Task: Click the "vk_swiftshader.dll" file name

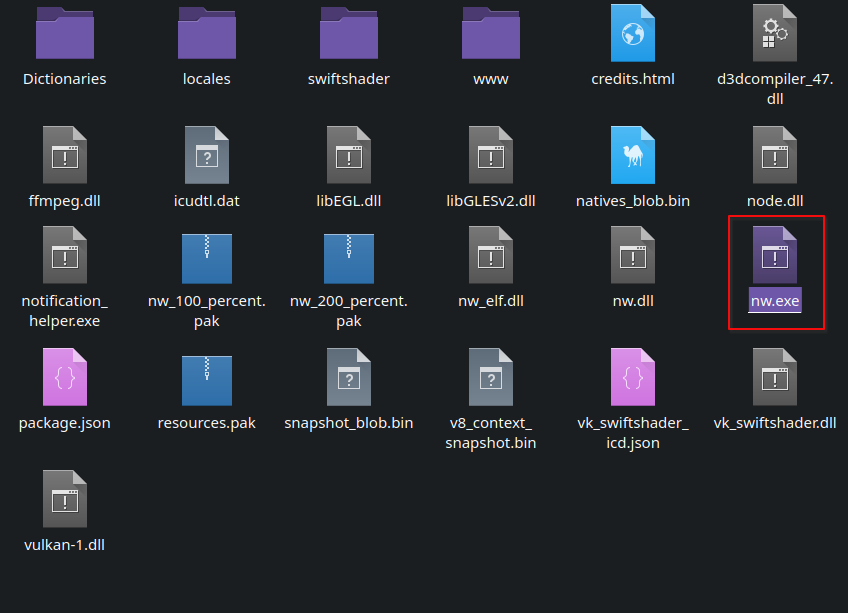Action: pos(775,423)
